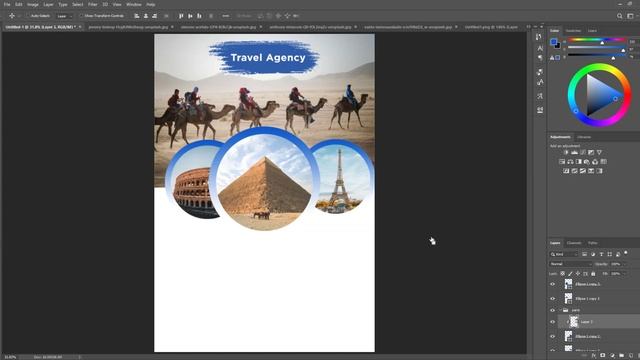
Task: Add a Posterize adjustment
Action: coord(574,171)
